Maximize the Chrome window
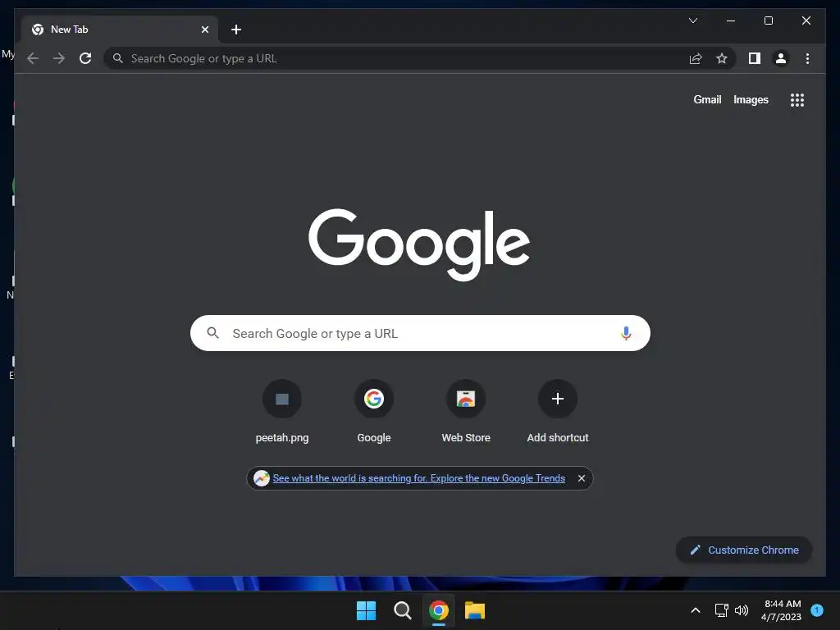This screenshot has height=630, width=840. coord(768,21)
